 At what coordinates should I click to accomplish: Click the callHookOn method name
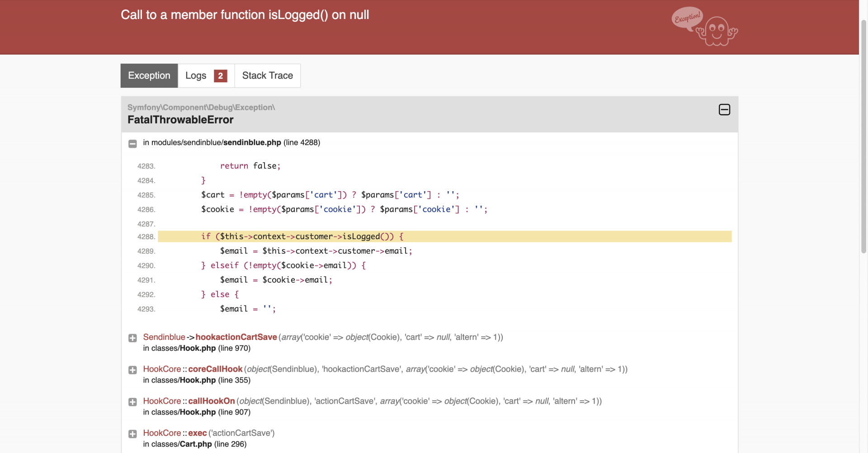pyautogui.click(x=212, y=401)
